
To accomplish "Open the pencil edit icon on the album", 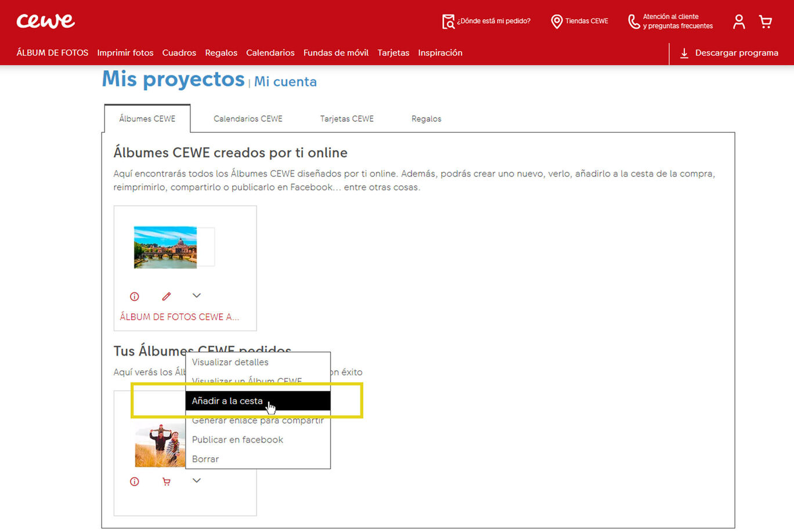I will pyautogui.click(x=166, y=296).
